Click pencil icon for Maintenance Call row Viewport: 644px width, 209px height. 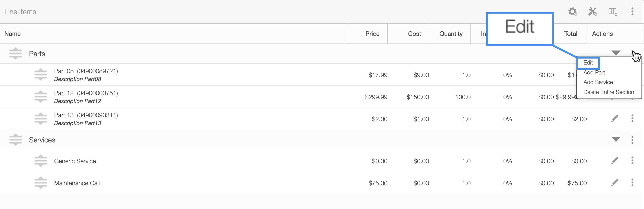pos(615,182)
